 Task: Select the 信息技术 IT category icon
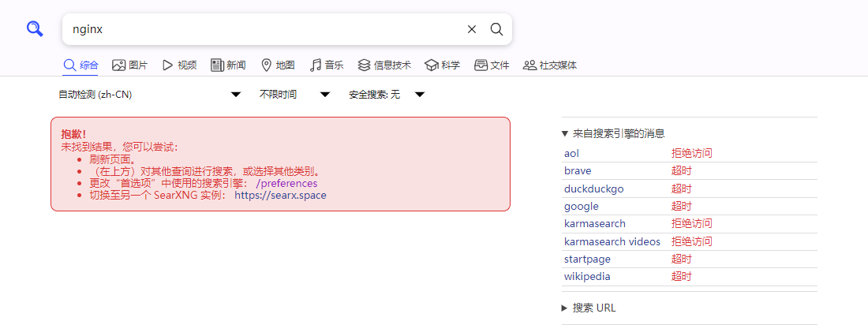[364, 65]
